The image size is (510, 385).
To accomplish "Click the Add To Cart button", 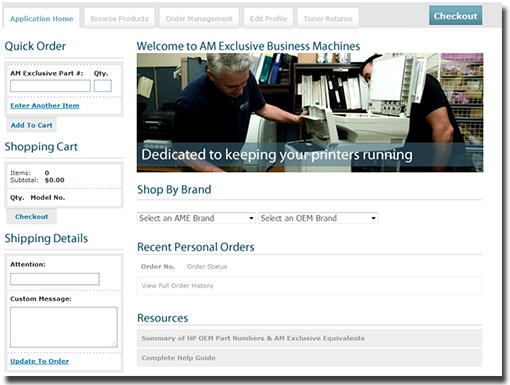I will point(32,125).
